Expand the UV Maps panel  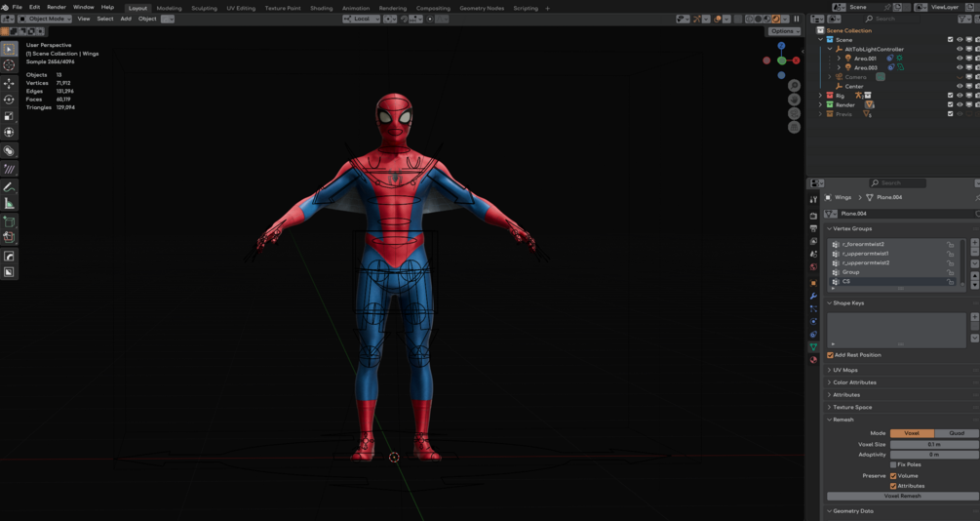click(844, 370)
